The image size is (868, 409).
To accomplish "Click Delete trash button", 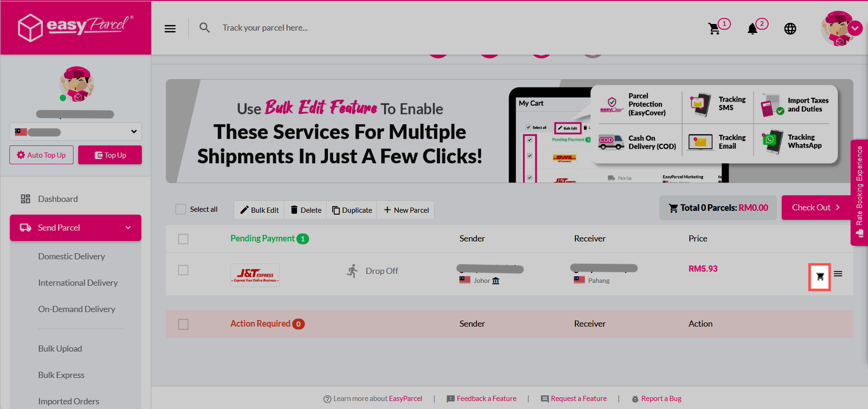I will click(305, 210).
